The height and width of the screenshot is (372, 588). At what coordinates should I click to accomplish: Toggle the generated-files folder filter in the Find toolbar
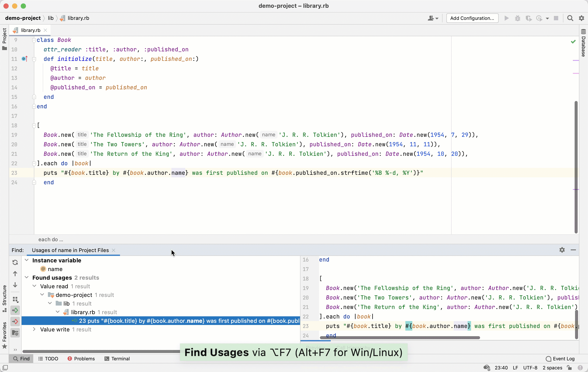pos(15,333)
